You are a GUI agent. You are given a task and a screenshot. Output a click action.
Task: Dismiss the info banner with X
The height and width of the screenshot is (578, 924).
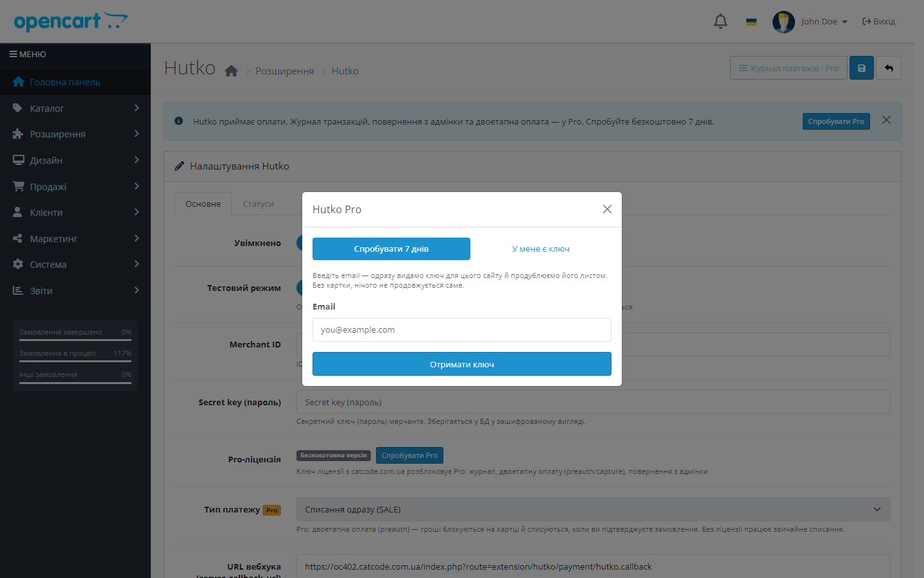[x=886, y=120]
